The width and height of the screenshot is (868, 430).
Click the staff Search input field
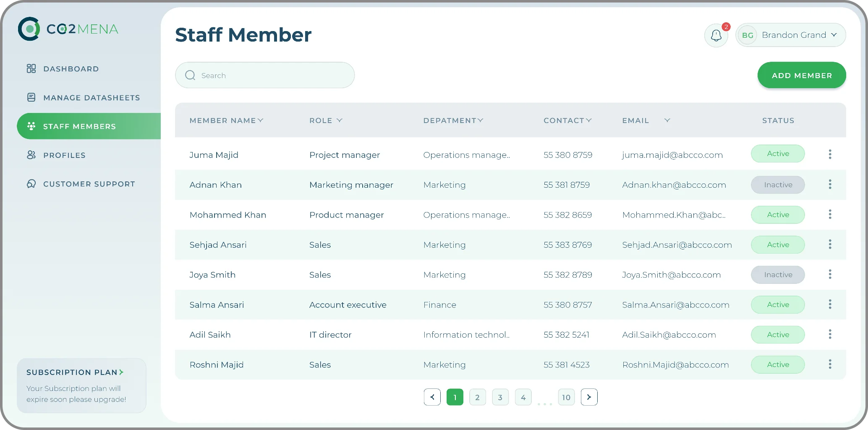click(269, 76)
